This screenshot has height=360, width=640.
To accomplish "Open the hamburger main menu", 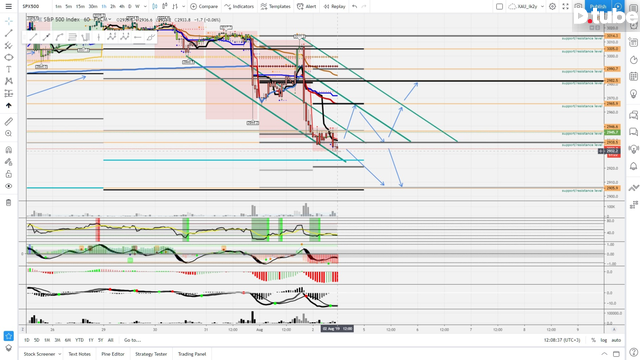I will (x=9, y=7).
